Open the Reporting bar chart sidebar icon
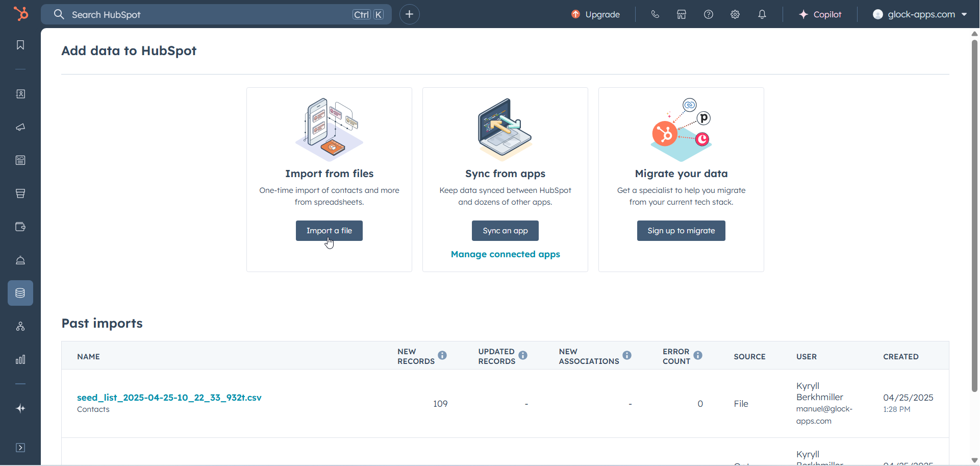980x466 pixels. click(20, 359)
